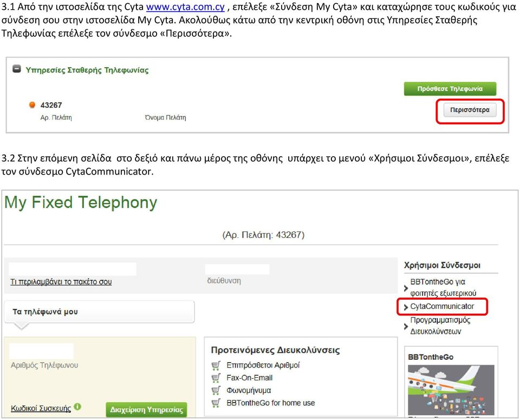Click cart icon next to Fax-On-Email
Image resolution: width=520 pixels, height=420 pixels.
point(216,378)
